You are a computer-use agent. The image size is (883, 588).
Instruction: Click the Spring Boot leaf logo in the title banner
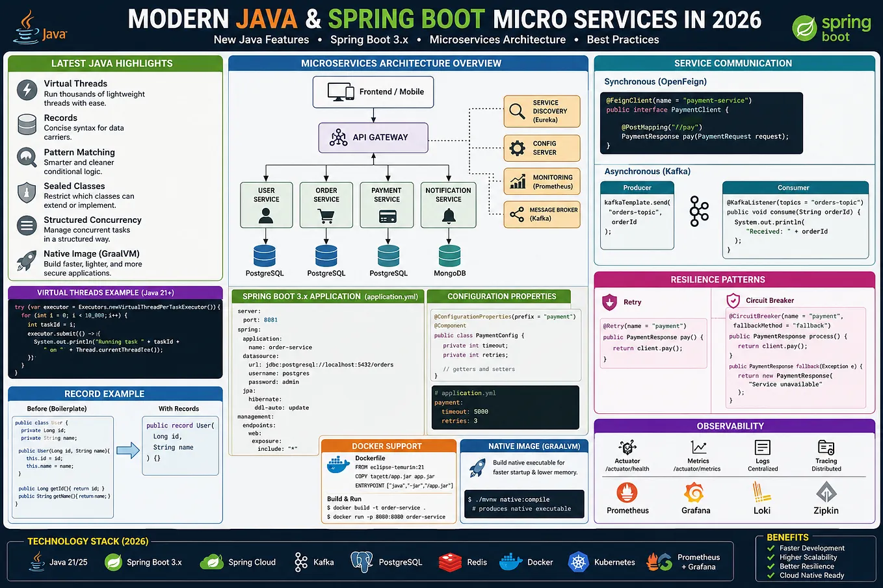click(804, 29)
